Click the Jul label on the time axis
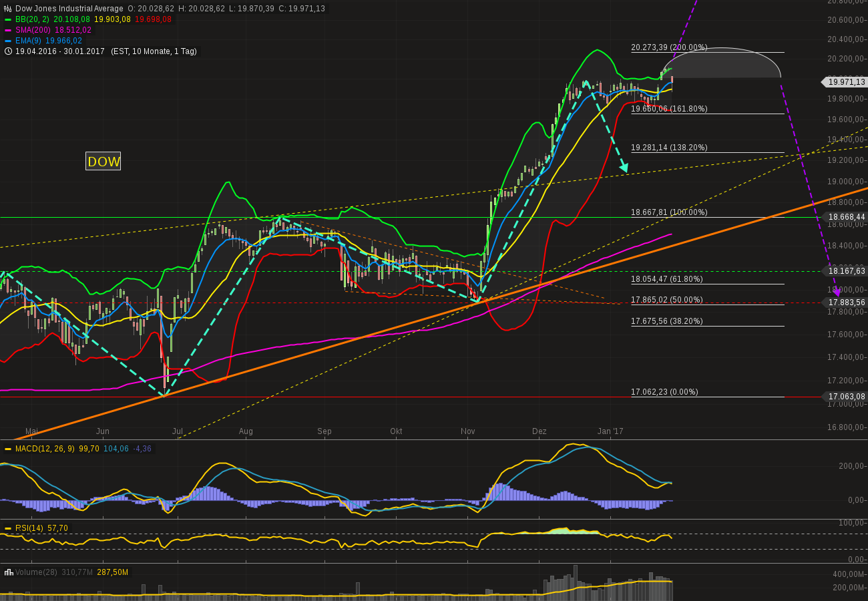 178,432
